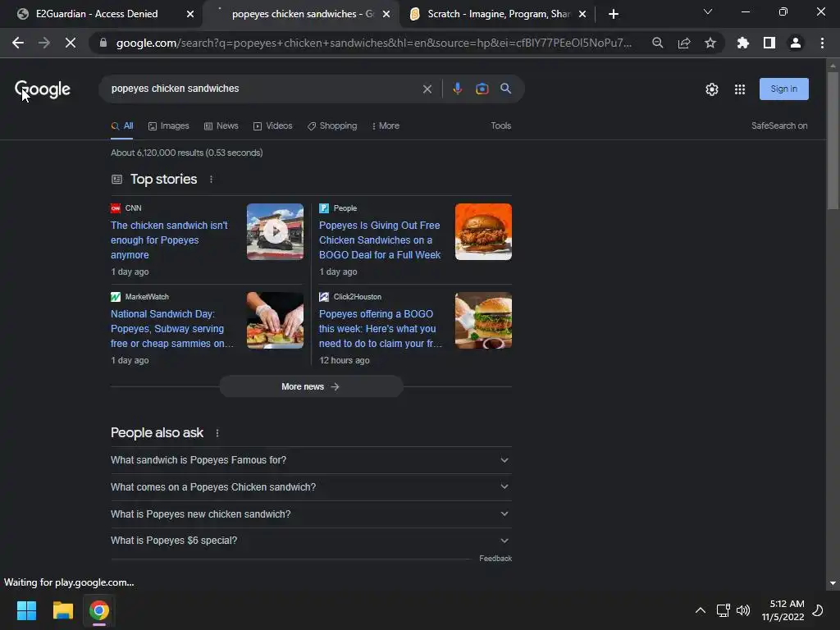
Task: Select the All results tab
Action: click(122, 126)
